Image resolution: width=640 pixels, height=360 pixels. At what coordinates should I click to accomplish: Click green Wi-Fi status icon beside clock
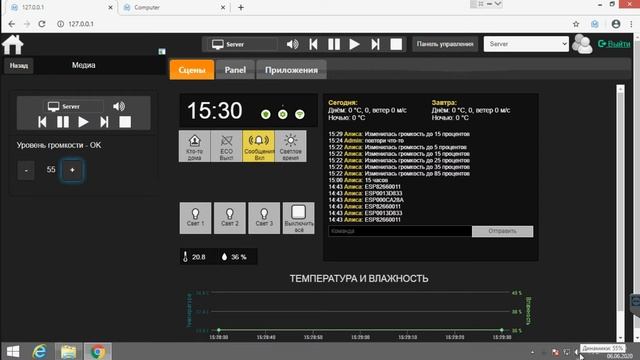300,114
